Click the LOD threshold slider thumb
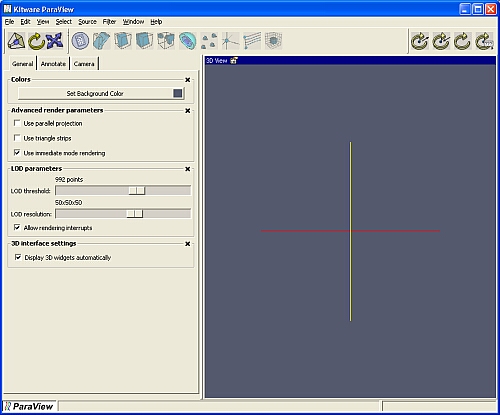This screenshot has height=415, width=500. click(137, 190)
